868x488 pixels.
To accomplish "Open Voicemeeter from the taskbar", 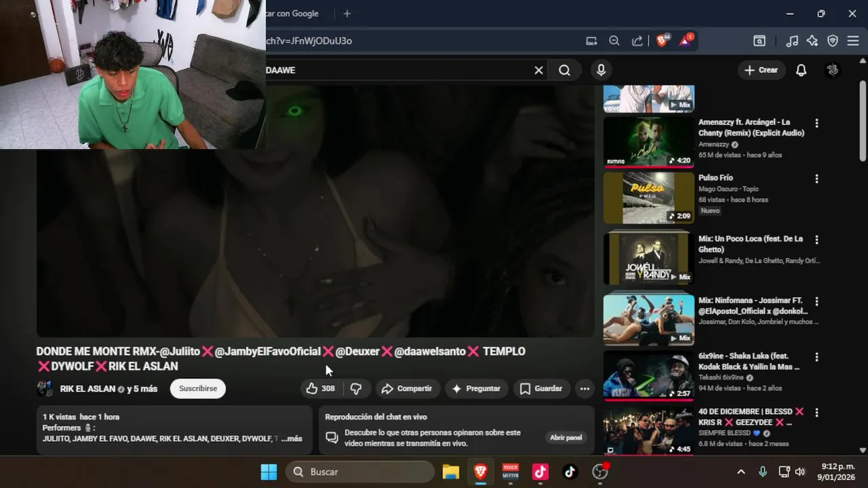I will coord(511,472).
